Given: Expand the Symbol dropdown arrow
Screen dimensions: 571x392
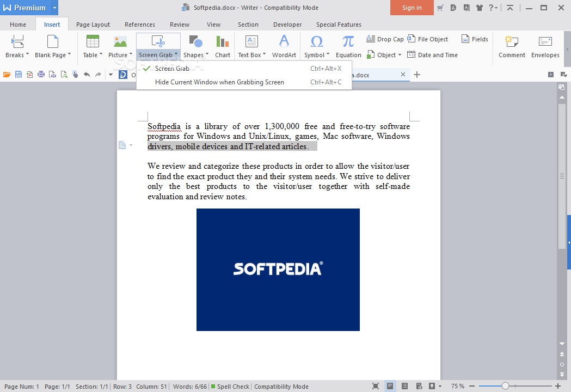Looking at the screenshot, I should [x=328, y=54].
